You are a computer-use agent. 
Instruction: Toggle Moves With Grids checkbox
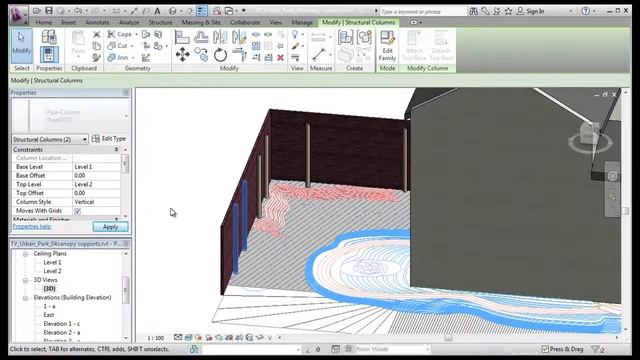78,211
